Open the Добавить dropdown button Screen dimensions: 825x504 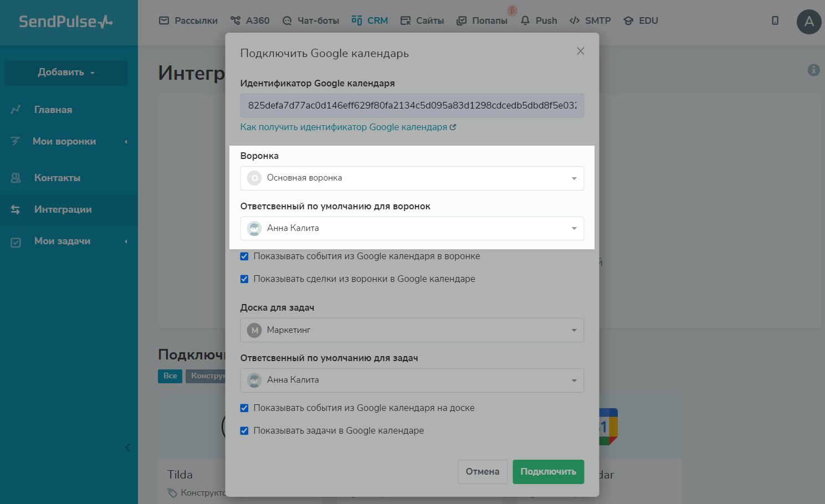(x=66, y=73)
